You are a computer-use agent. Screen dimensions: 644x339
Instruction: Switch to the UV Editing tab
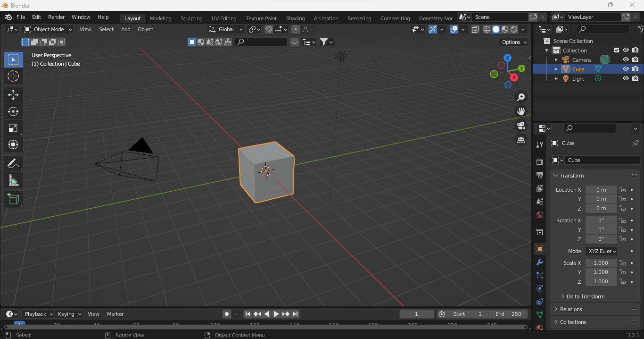coord(224,18)
